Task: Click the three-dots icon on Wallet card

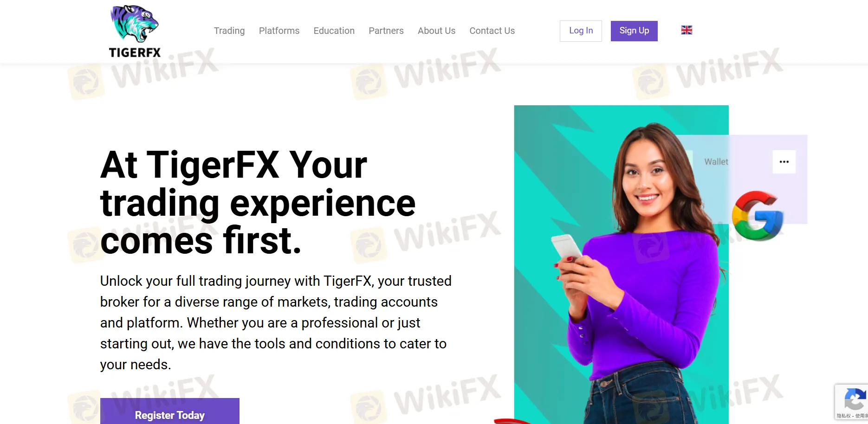Action: [x=784, y=162]
